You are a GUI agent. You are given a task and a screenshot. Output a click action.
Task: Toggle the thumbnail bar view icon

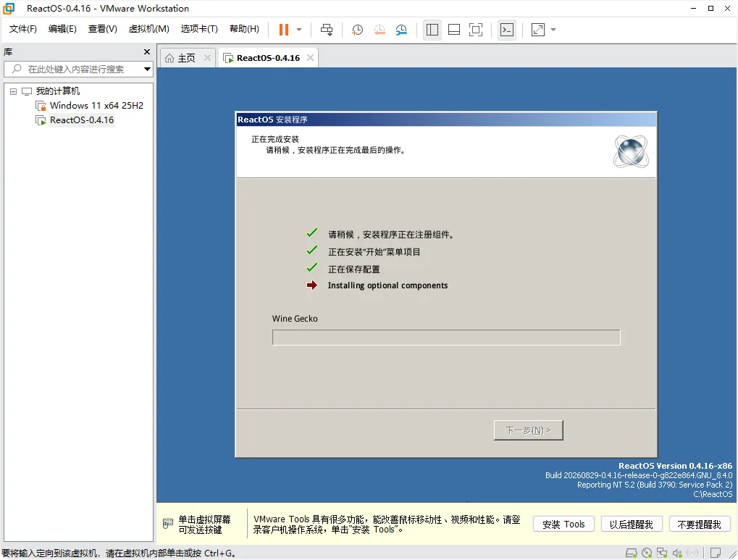(x=453, y=30)
